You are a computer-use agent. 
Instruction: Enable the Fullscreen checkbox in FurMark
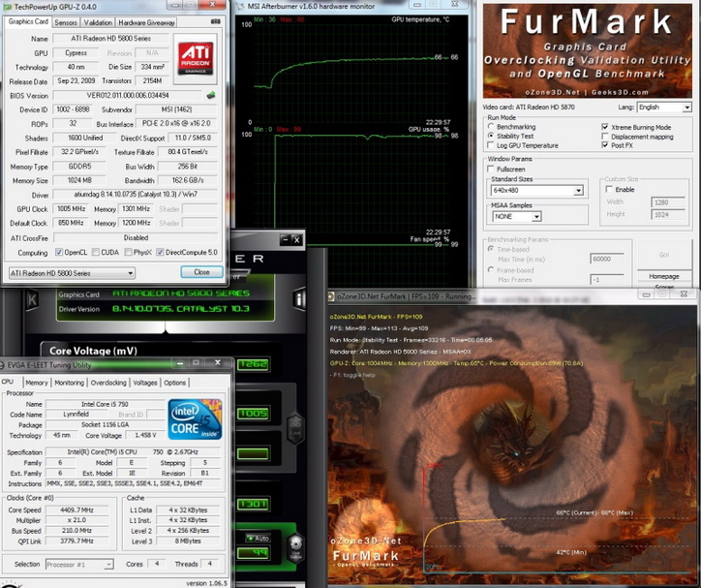coord(491,169)
